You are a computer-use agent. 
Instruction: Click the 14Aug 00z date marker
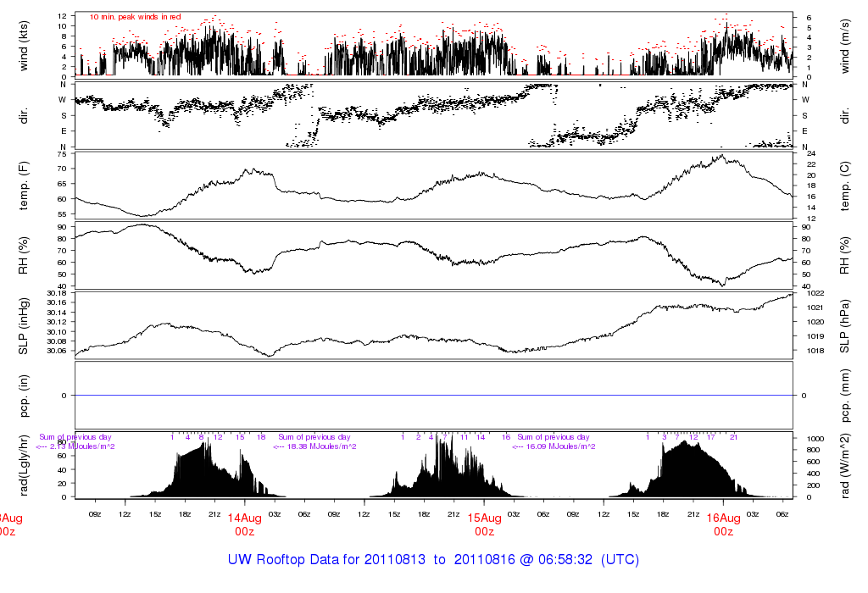pos(244,524)
